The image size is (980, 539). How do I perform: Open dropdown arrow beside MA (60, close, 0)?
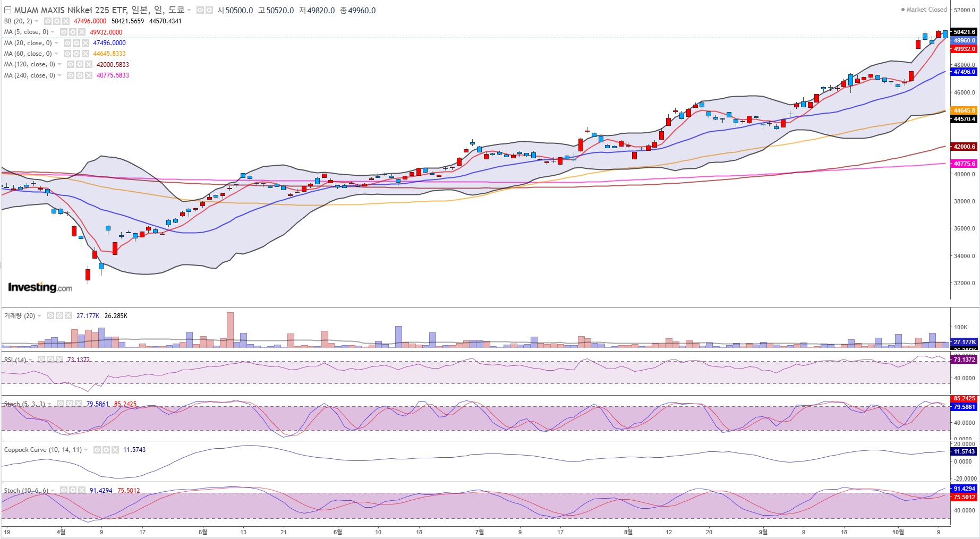(x=56, y=54)
